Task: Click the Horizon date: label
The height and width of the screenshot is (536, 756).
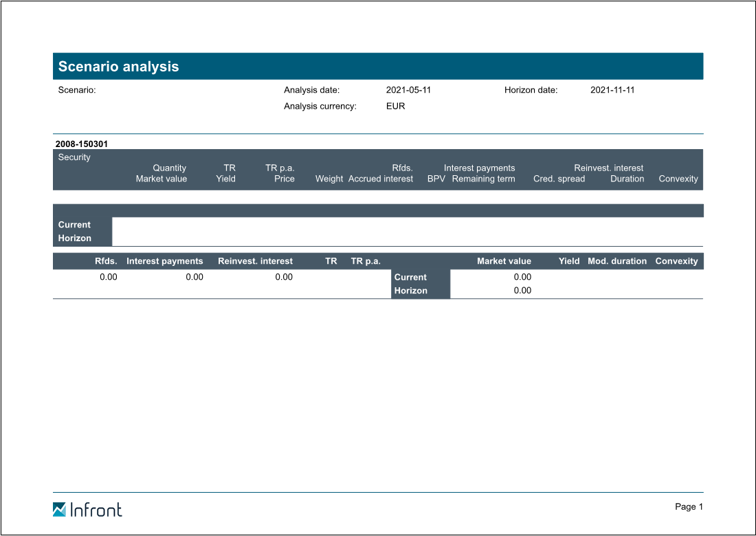Action: tap(531, 90)
